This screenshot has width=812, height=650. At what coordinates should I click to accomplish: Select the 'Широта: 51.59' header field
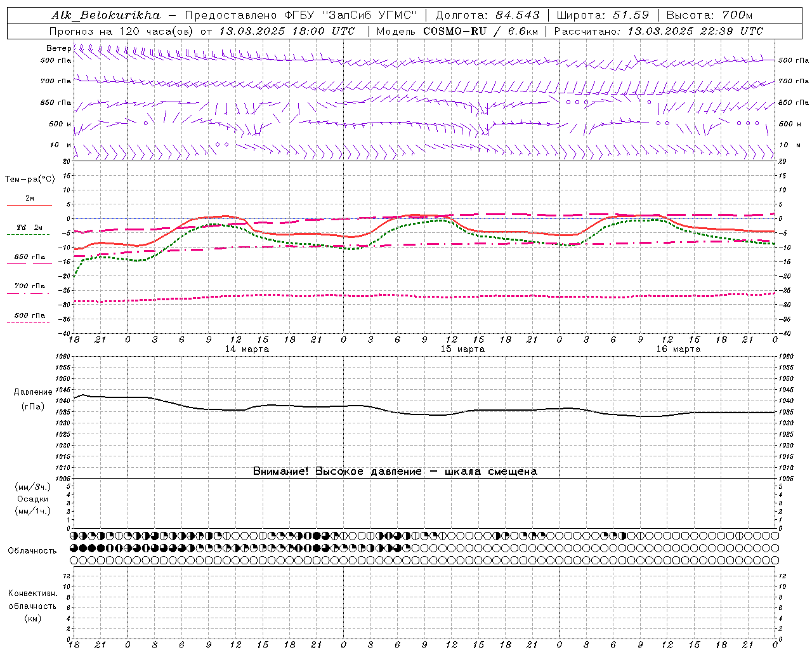pyautogui.click(x=603, y=15)
